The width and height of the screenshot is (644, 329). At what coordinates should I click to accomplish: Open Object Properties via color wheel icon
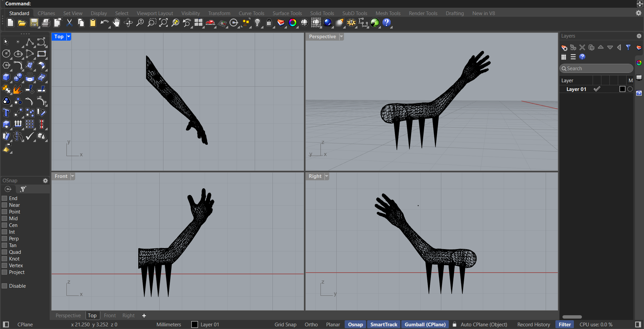(293, 22)
